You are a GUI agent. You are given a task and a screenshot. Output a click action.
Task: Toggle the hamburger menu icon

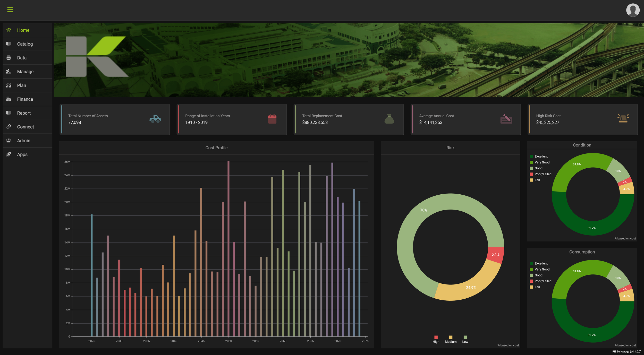pos(10,10)
